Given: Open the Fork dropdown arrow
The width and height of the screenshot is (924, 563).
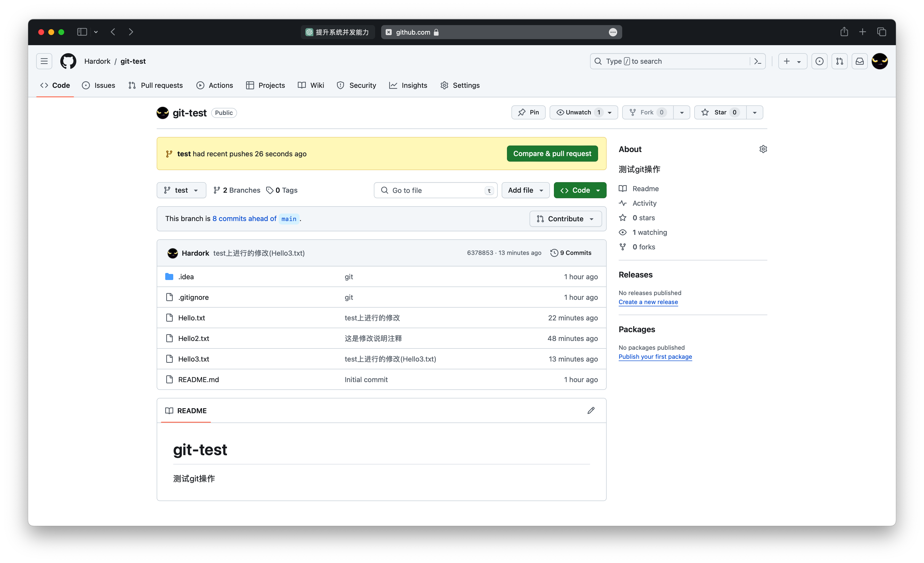Looking at the screenshot, I should [682, 112].
